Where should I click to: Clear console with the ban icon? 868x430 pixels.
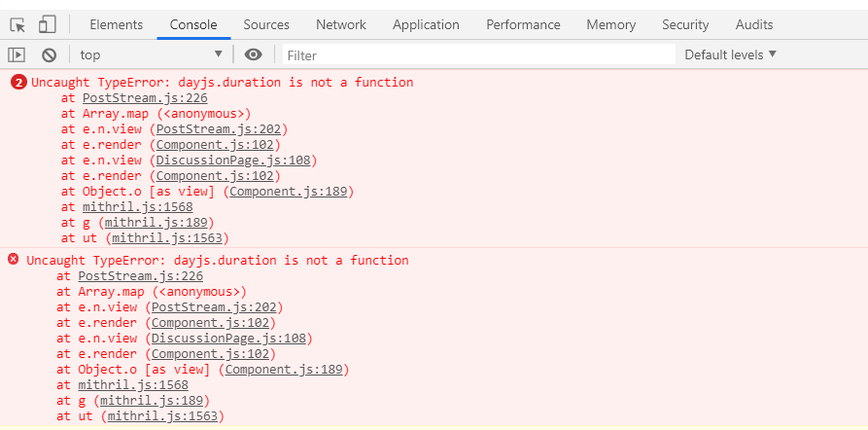50,54
